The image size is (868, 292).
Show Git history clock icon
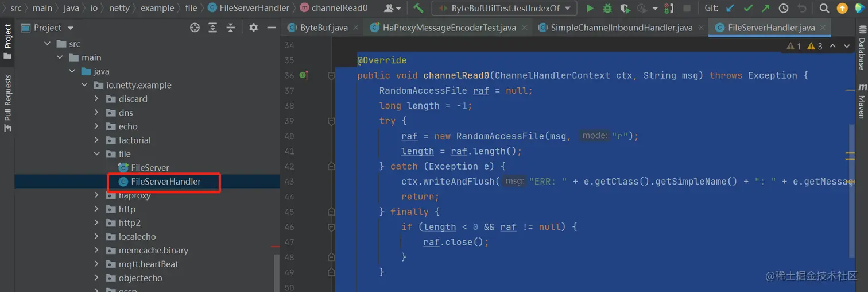click(784, 8)
